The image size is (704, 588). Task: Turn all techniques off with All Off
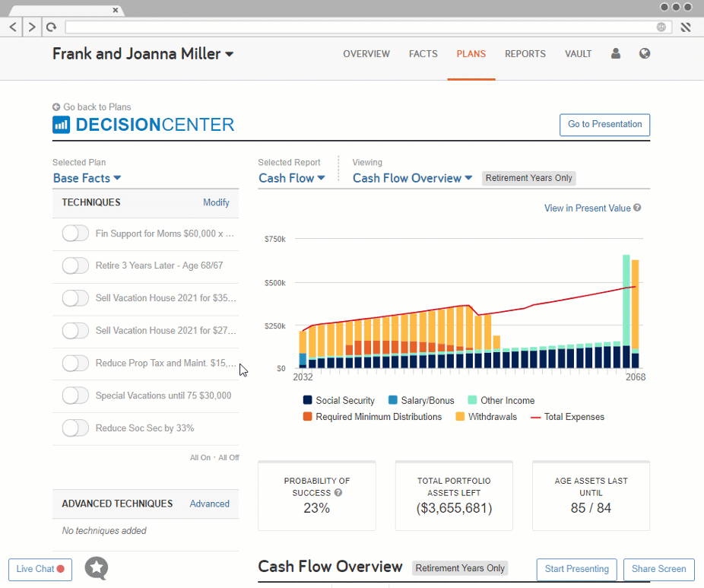229,457
